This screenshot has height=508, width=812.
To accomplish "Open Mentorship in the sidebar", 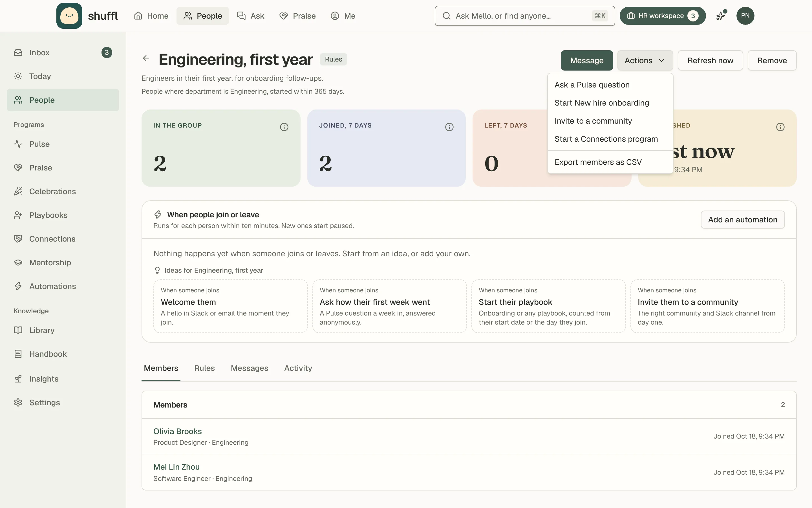I will [63, 263].
